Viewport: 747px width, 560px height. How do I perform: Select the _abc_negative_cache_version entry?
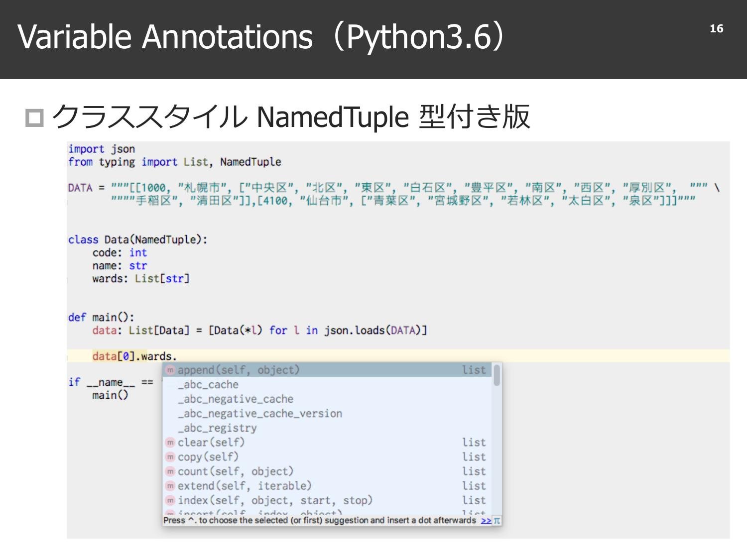(259, 413)
